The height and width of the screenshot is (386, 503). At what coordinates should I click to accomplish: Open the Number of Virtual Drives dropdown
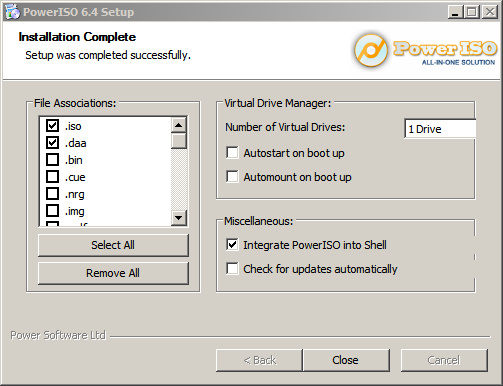click(440, 129)
